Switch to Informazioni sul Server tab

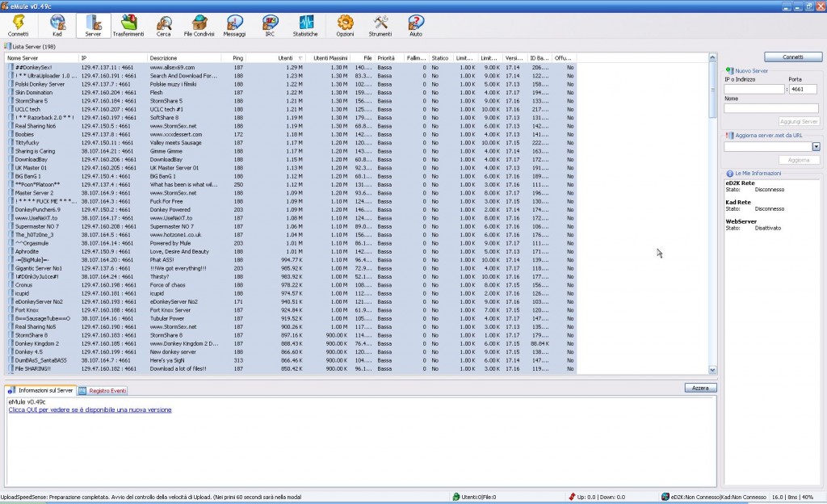tap(40, 391)
